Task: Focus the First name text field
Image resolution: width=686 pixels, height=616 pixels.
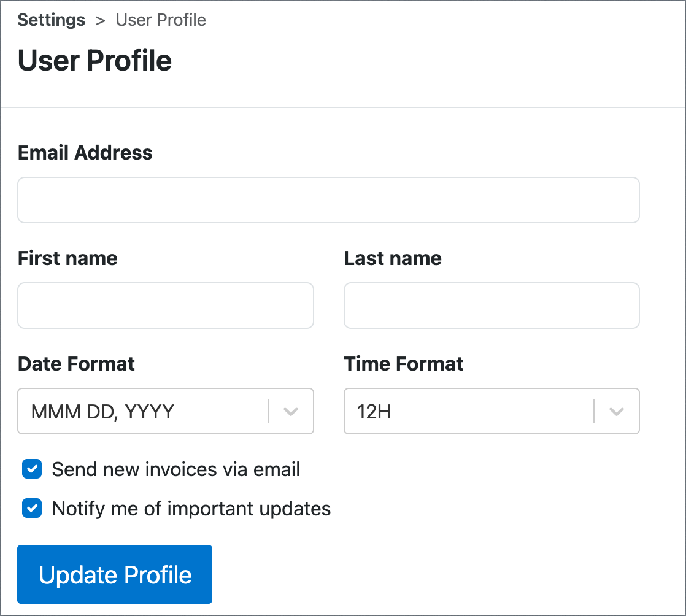Action: point(166,306)
